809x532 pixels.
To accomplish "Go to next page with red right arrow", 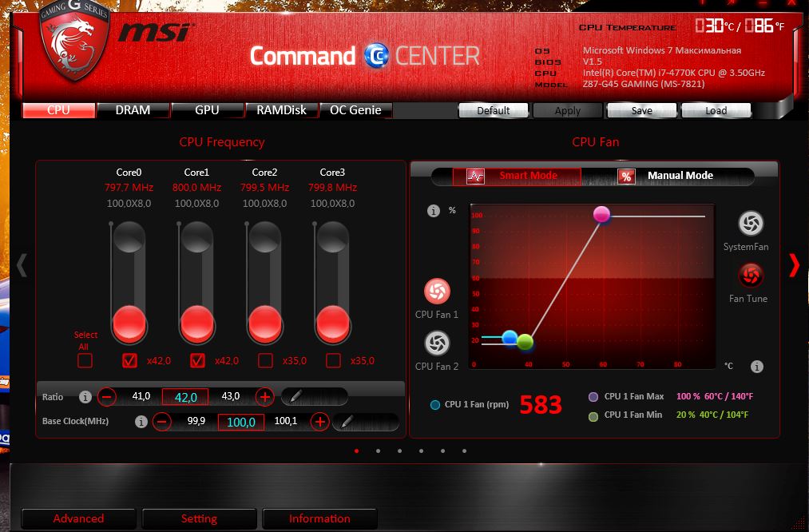I will [794, 264].
